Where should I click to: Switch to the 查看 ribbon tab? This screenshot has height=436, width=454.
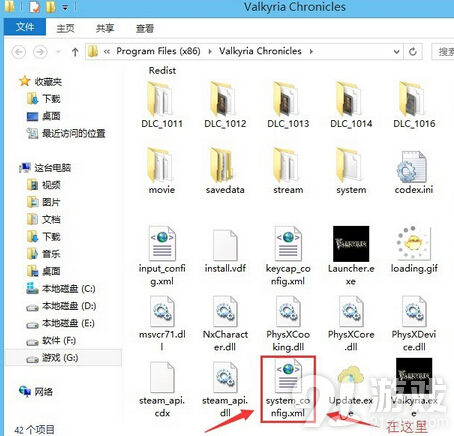tap(145, 28)
